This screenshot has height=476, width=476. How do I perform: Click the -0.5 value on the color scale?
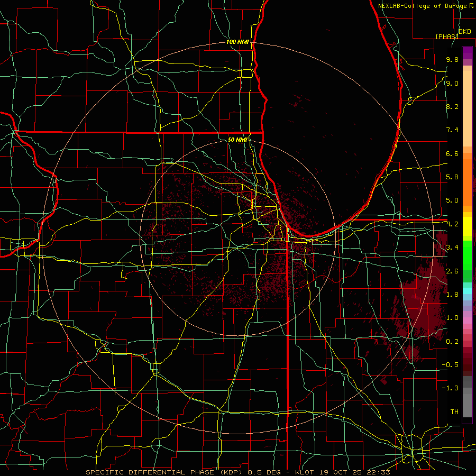coord(450,365)
